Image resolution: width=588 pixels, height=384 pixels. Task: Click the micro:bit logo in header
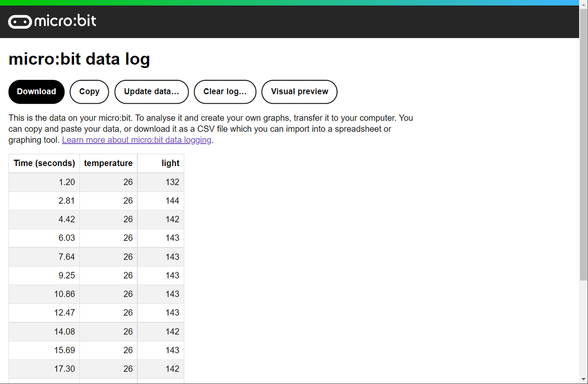[52, 22]
